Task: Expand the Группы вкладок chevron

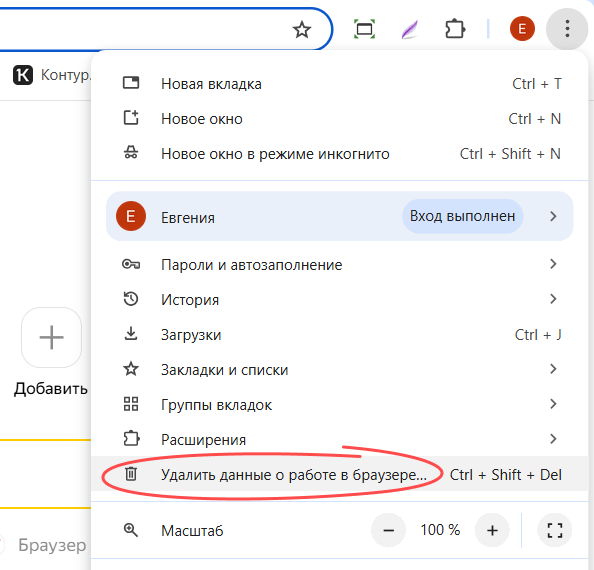Action: (553, 404)
